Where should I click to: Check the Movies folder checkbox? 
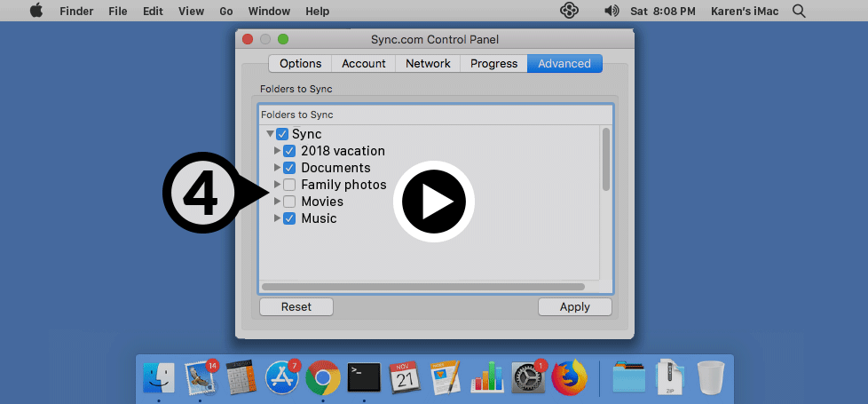click(289, 202)
